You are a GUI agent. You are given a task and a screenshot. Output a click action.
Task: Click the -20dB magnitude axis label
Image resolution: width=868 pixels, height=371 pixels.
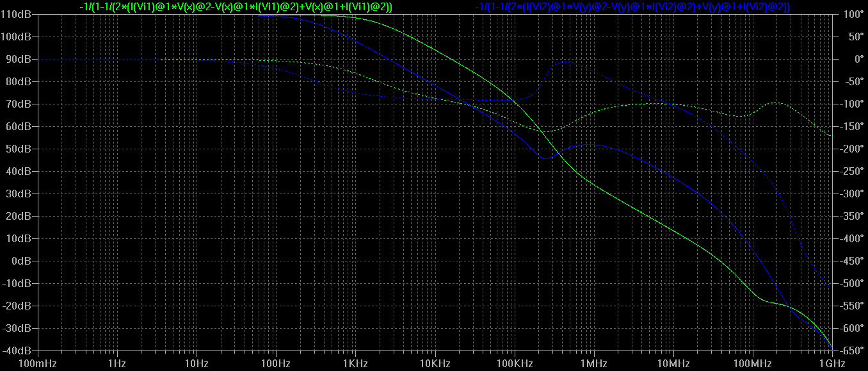click(x=17, y=306)
